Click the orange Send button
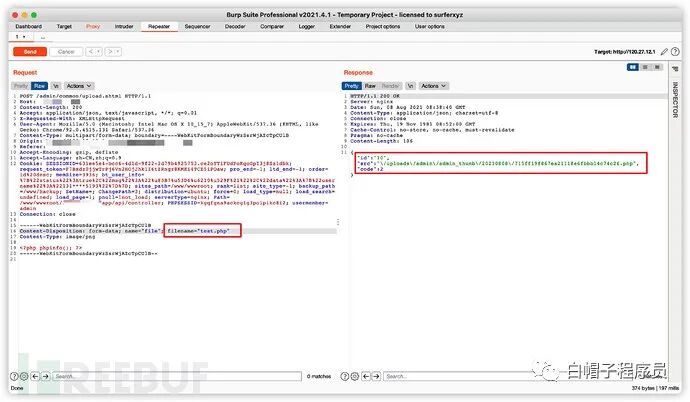690x402 pixels. (30, 52)
